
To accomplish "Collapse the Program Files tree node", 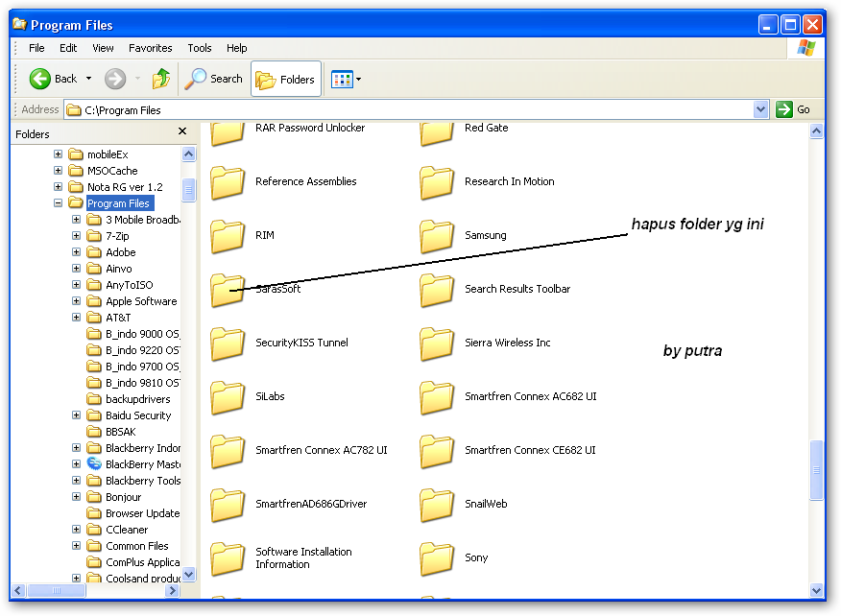I will click(58, 203).
